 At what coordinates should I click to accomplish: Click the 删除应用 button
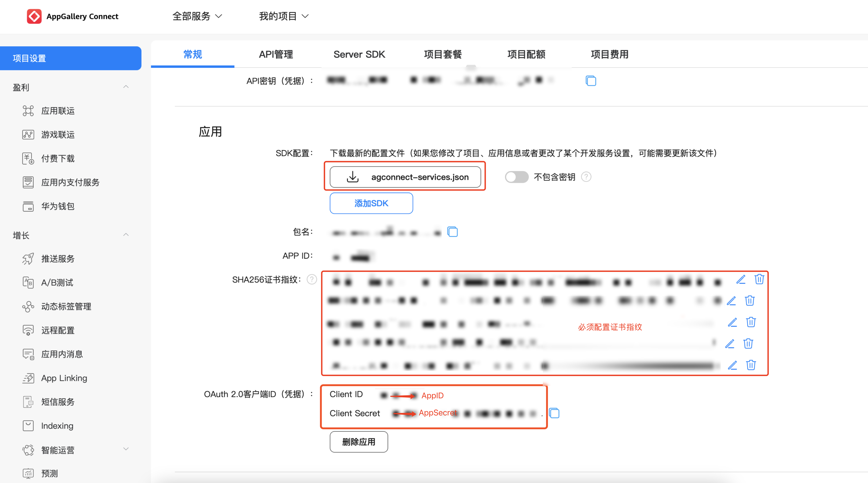click(359, 442)
